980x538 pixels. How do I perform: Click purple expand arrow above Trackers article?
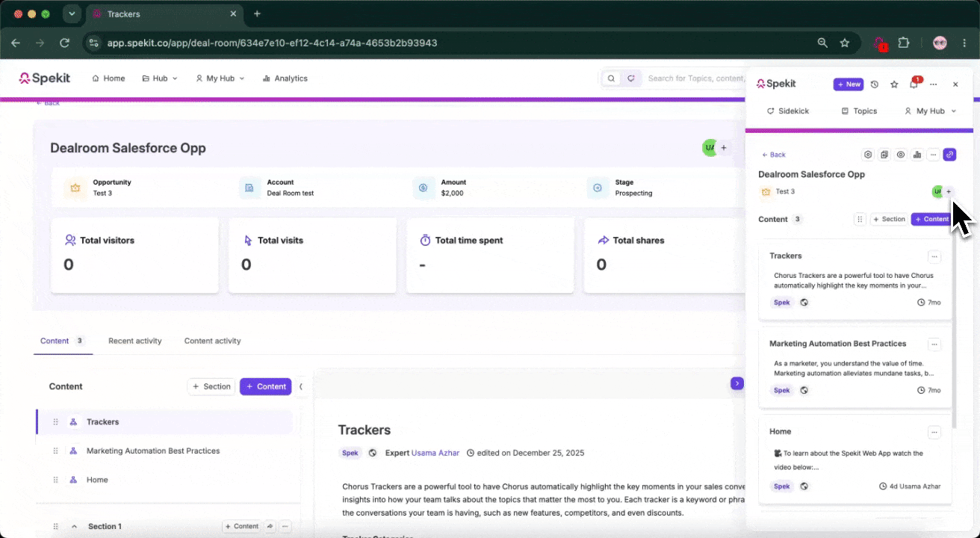[737, 383]
